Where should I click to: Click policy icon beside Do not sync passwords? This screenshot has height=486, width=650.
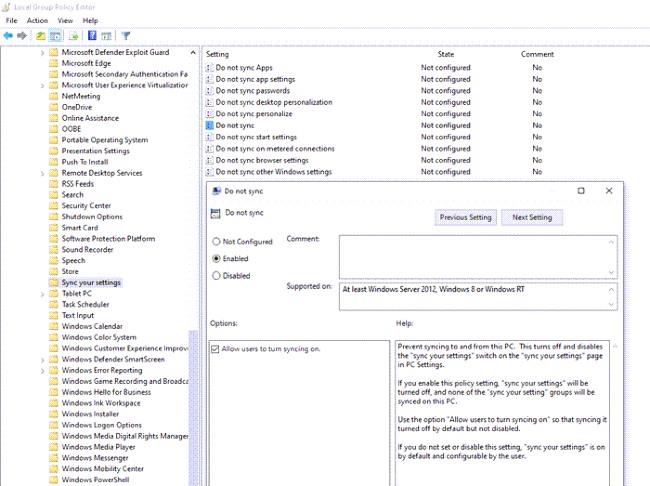click(209, 91)
